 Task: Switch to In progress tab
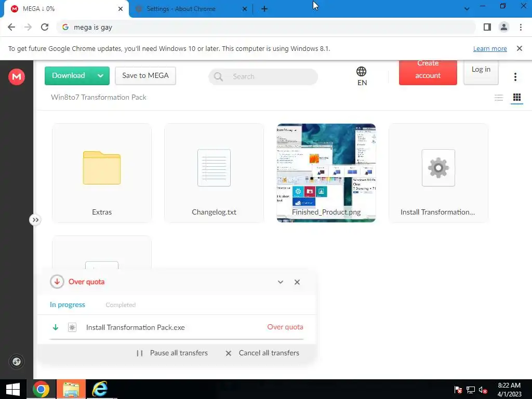point(67,304)
